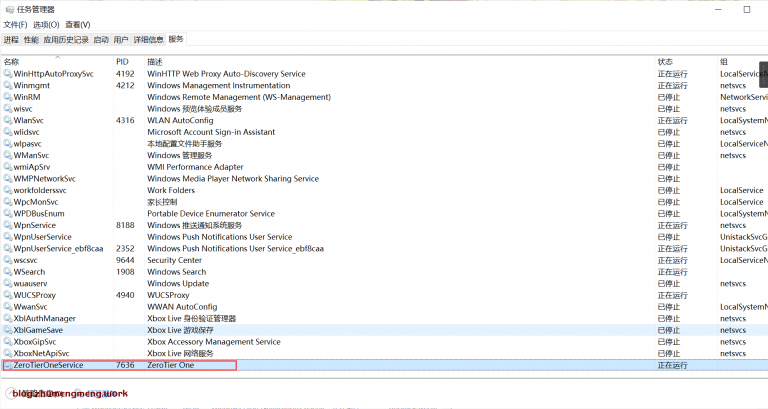Click the service icon next to wuauserv
768x409 pixels.
[x=8, y=283]
